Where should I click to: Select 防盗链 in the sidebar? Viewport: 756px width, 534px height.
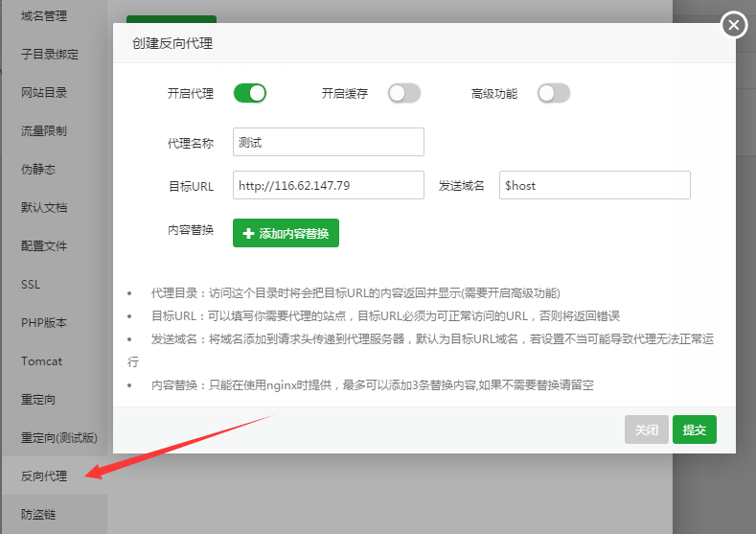tap(38, 515)
